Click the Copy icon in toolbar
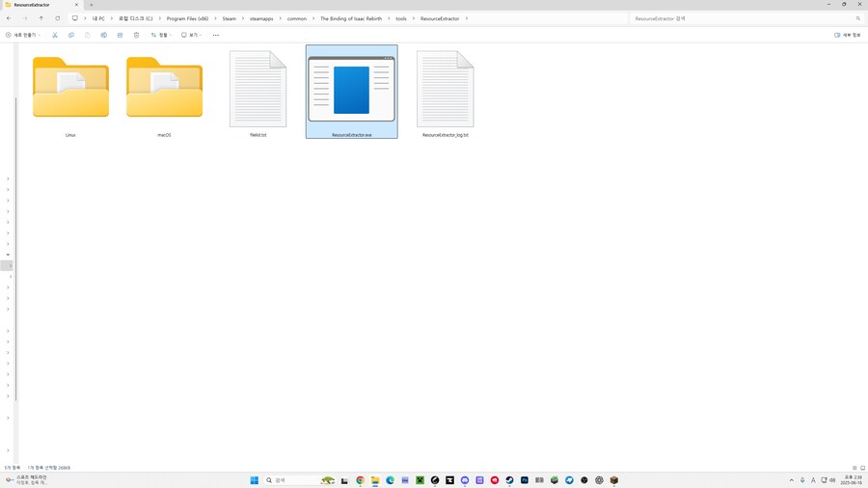The height and width of the screenshot is (488, 868). point(71,35)
